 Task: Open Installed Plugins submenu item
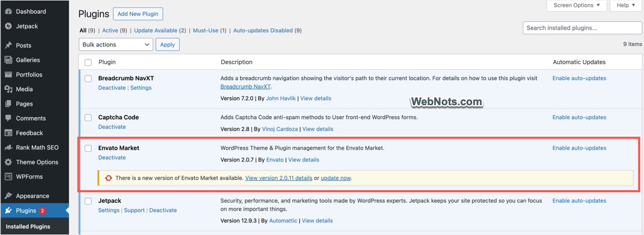tap(28, 226)
